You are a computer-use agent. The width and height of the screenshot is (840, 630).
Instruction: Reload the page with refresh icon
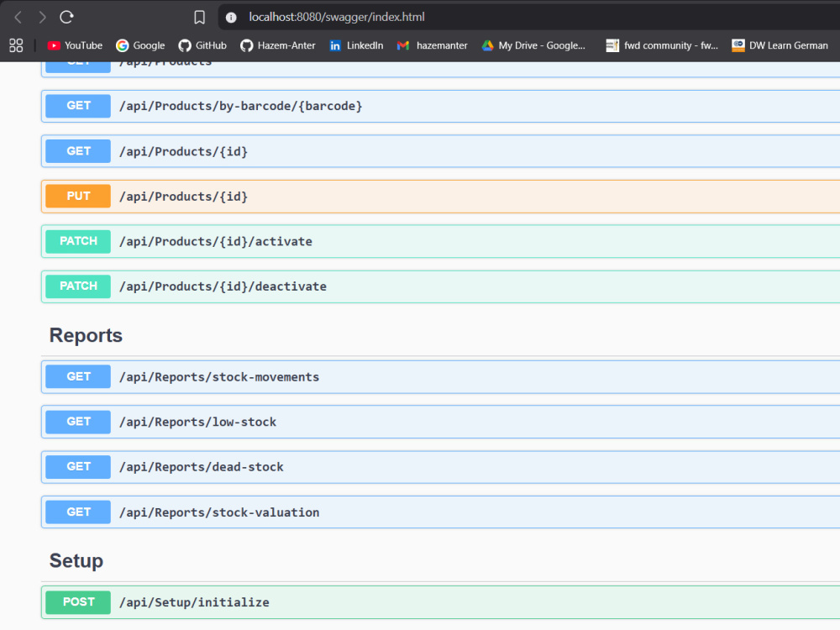click(66, 17)
